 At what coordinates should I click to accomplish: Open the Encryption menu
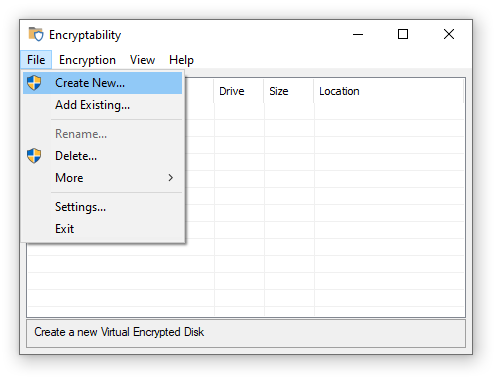[x=87, y=60]
